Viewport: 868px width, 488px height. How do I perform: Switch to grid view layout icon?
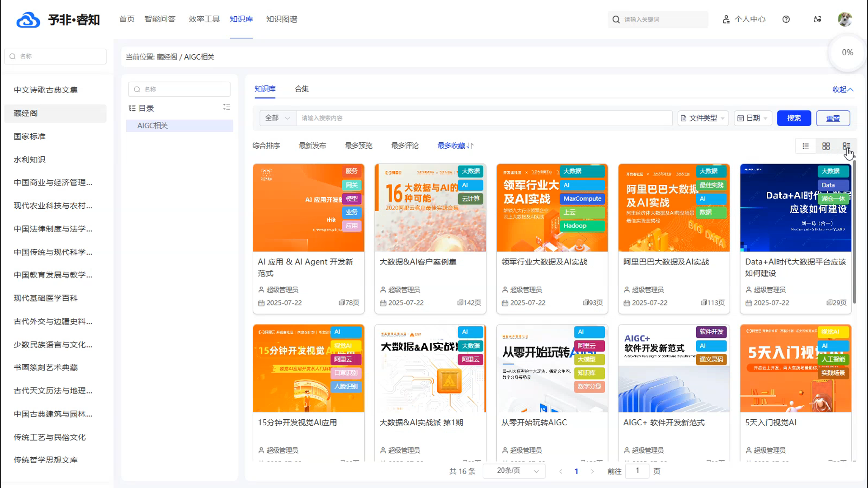[826, 146]
